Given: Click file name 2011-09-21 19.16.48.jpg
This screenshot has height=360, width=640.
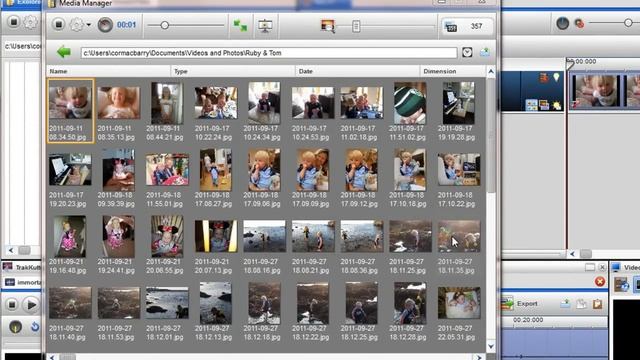Looking at the screenshot, I should (67, 266).
